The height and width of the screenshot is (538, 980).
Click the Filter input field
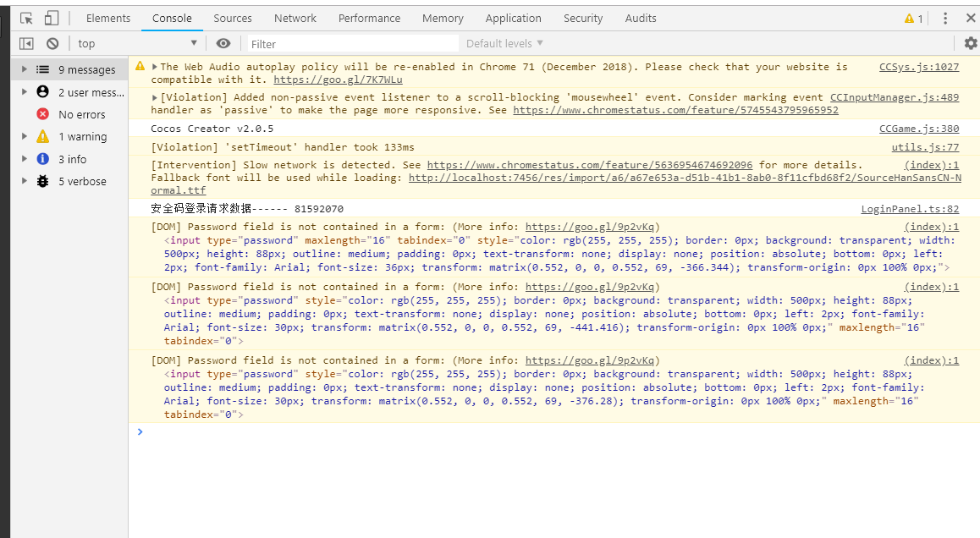pyautogui.click(x=353, y=44)
